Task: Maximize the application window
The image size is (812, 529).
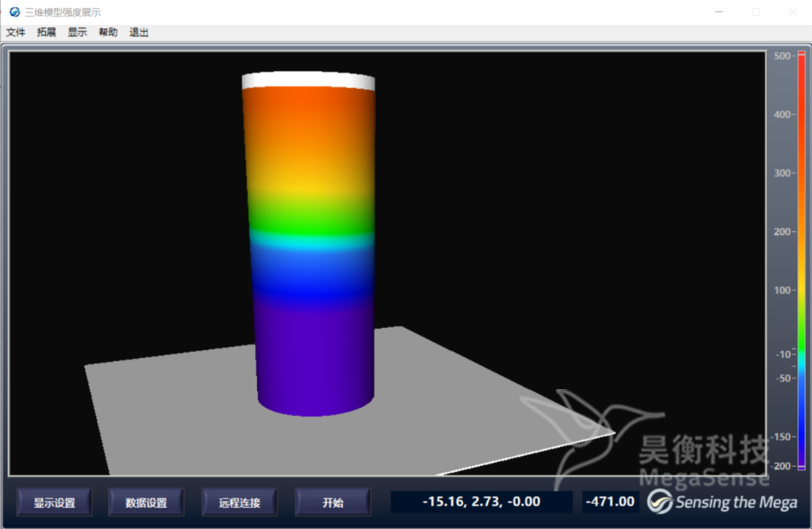Action: click(x=756, y=12)
